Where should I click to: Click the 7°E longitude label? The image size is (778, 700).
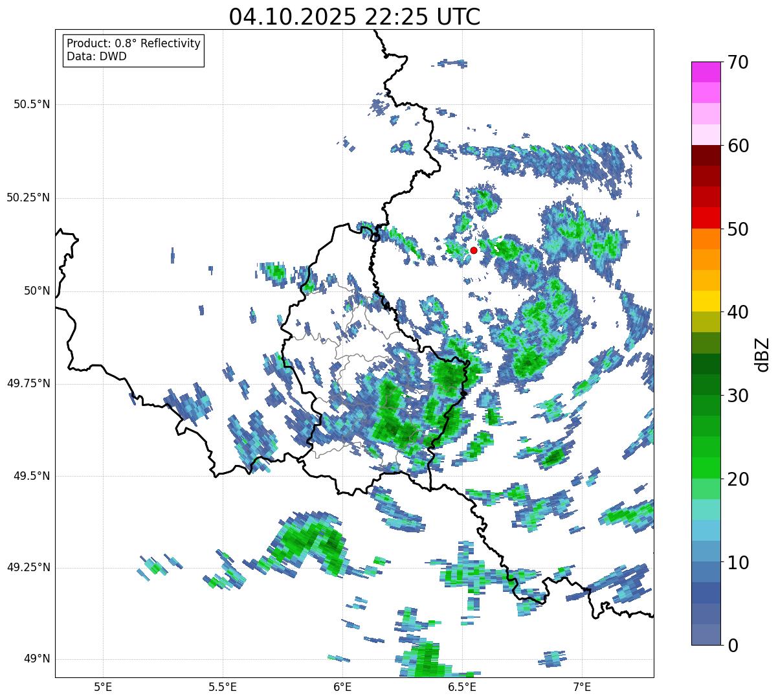click(582, 686)
